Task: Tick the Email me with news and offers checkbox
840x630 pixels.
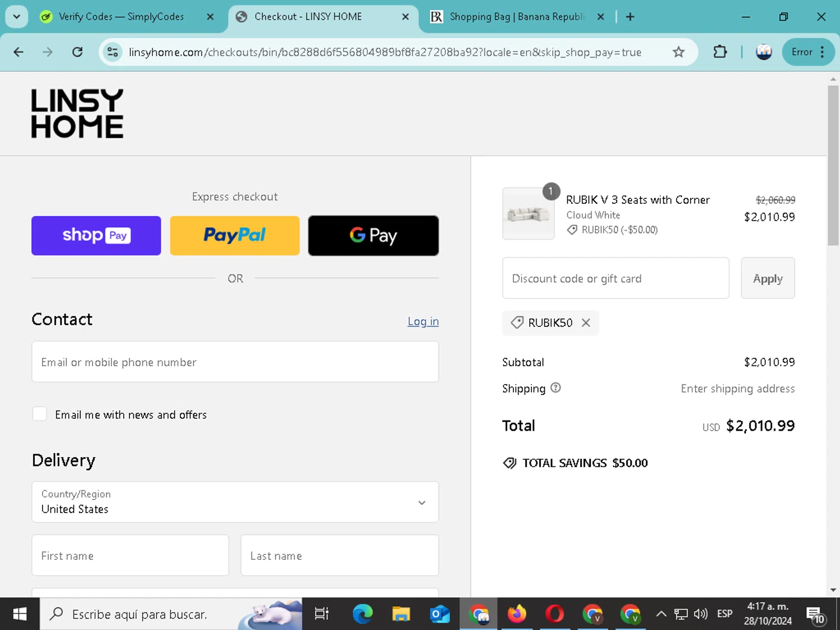Action: [40, 414]
